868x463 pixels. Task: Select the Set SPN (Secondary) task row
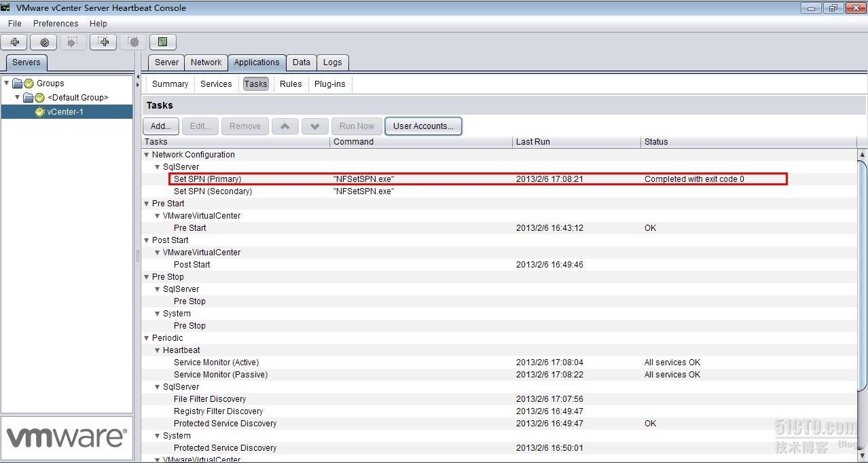coord(499,191)
